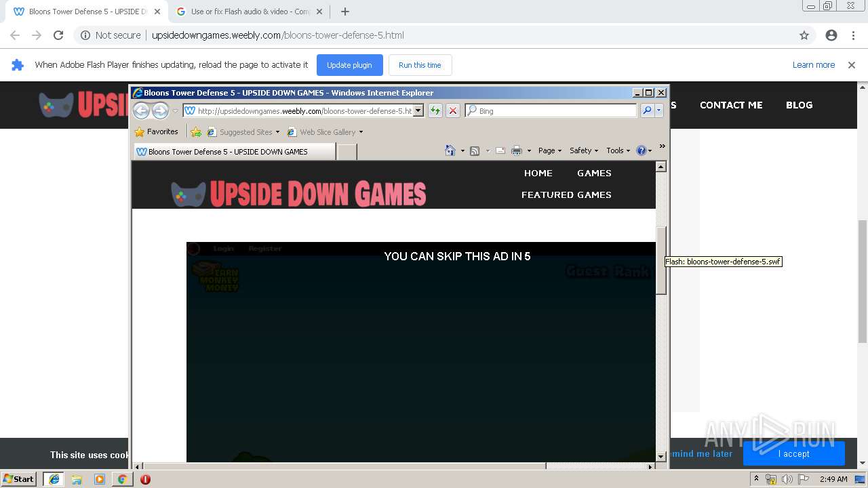
Task: Click red stop-sign taskbar icon
Action: pos(145,479)
